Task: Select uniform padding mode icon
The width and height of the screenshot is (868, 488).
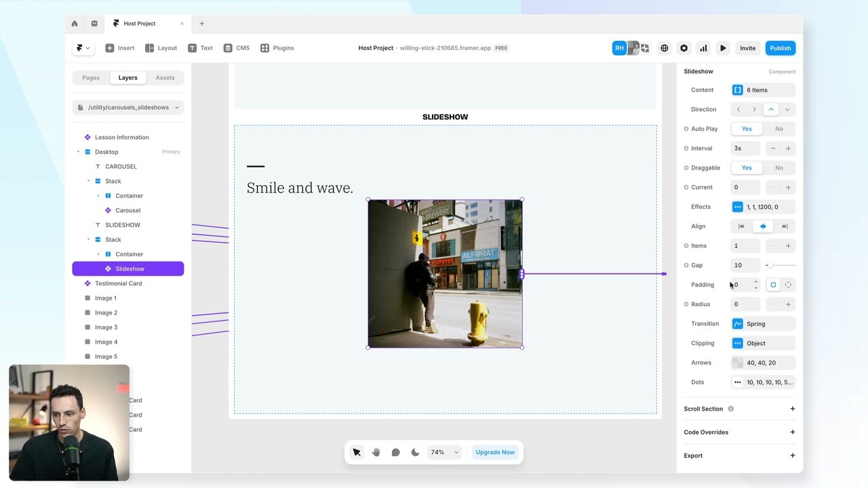Action: [x=773, y=285]
